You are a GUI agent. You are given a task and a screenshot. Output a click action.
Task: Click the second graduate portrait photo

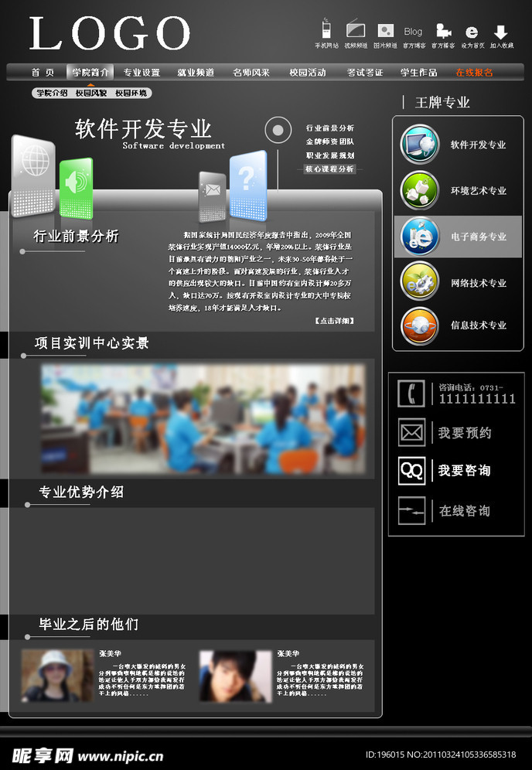tap(235, 676)
